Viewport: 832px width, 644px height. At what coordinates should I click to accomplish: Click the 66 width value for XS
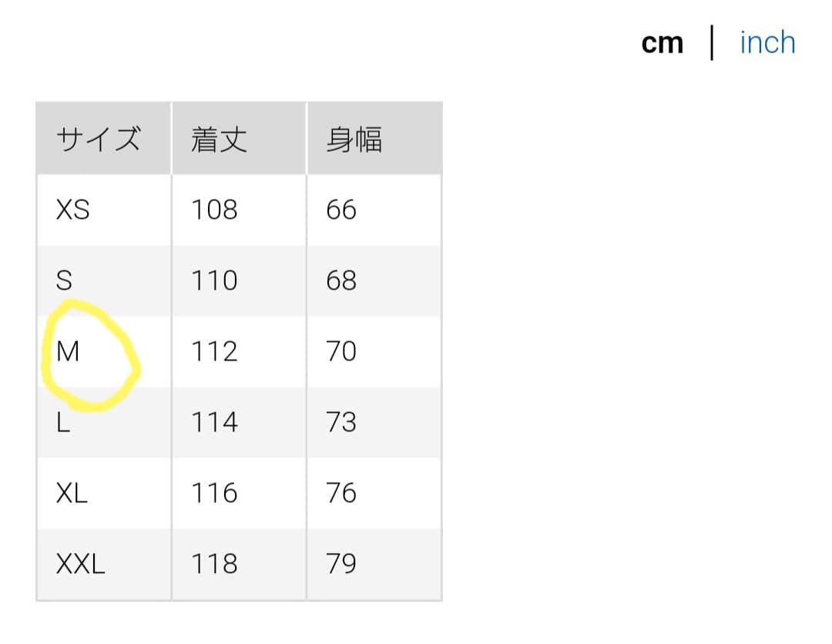(341, 210)
